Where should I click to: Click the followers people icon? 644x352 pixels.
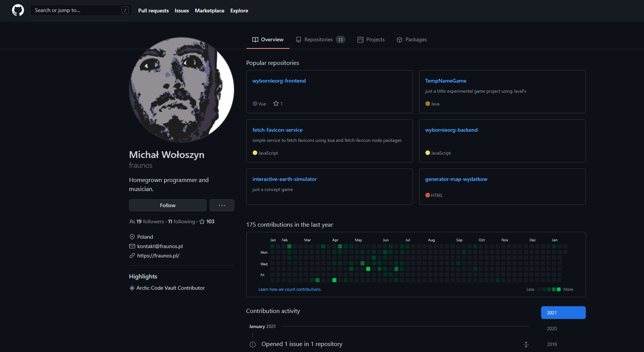[132, 222]
